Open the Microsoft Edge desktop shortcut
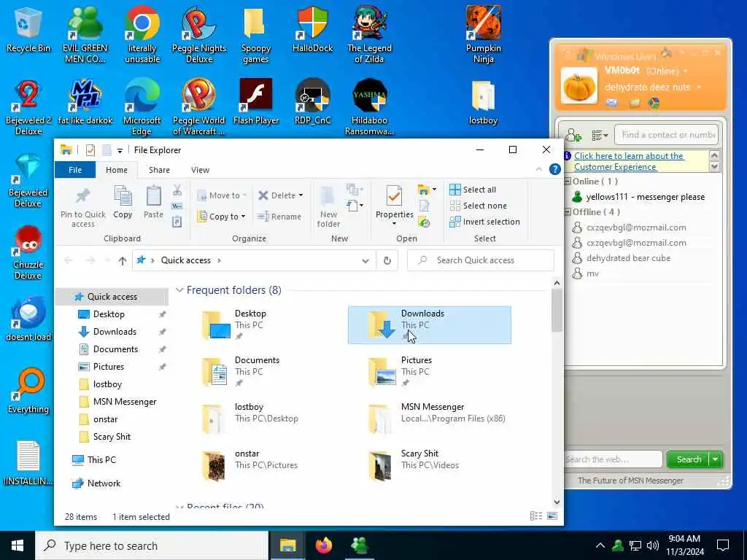The width and height of the screenshot is (747, 560). pyautogui.click(x=142, y=106)
